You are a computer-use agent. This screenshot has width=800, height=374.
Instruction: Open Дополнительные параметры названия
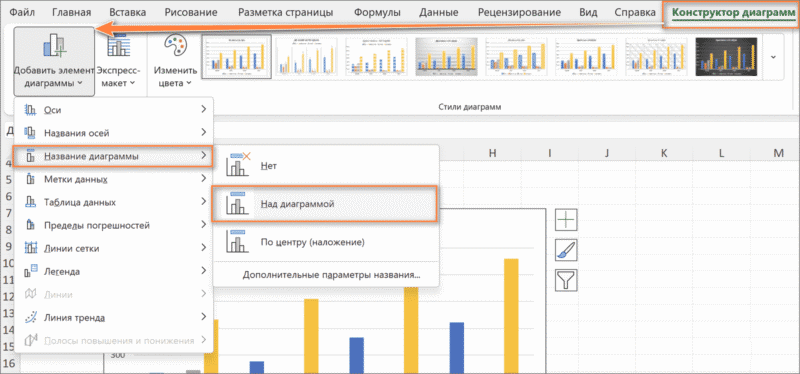pos(331,275)
